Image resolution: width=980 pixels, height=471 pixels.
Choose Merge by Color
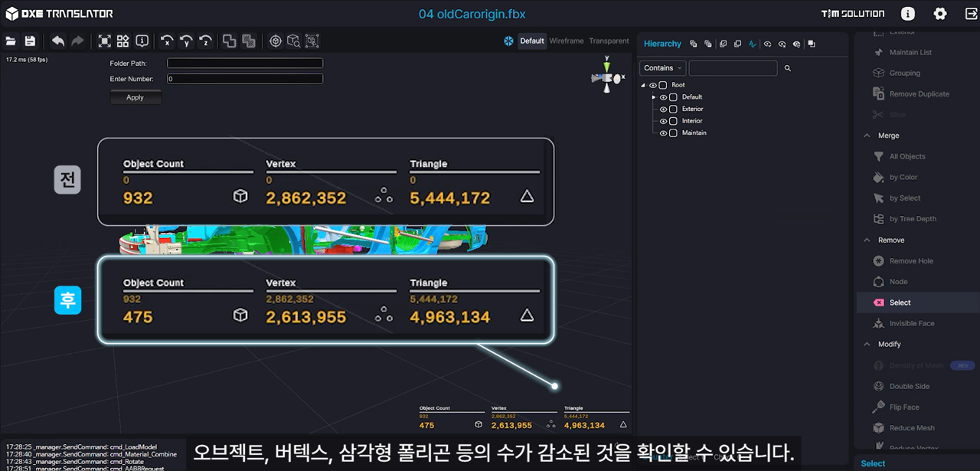[903, 177]
